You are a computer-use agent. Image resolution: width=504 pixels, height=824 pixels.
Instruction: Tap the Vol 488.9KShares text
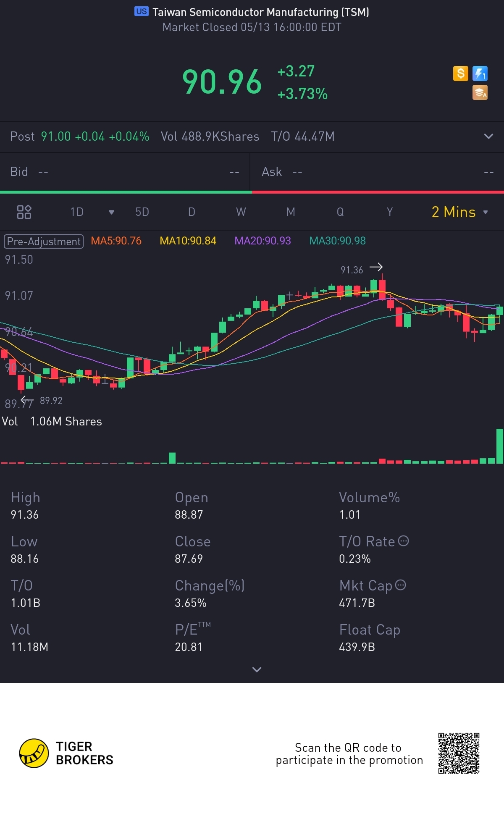(x=210, y=136)
